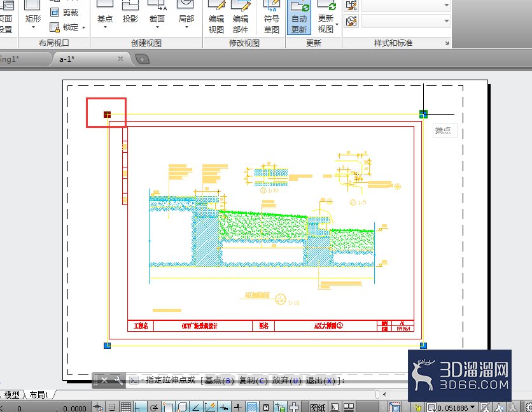
Task: Click the Symbol Sketch (符号草图) tool
Action: point(272,17)
